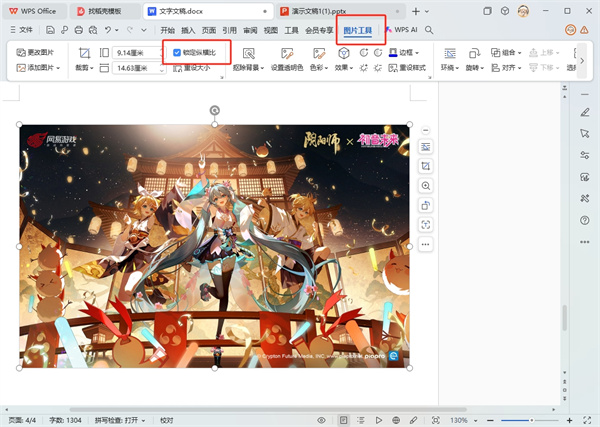Click the warning triangle icon at top right

point(584,30)
